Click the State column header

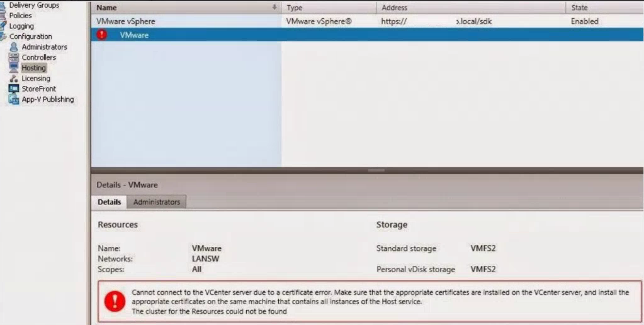click(x=579, y=8)
